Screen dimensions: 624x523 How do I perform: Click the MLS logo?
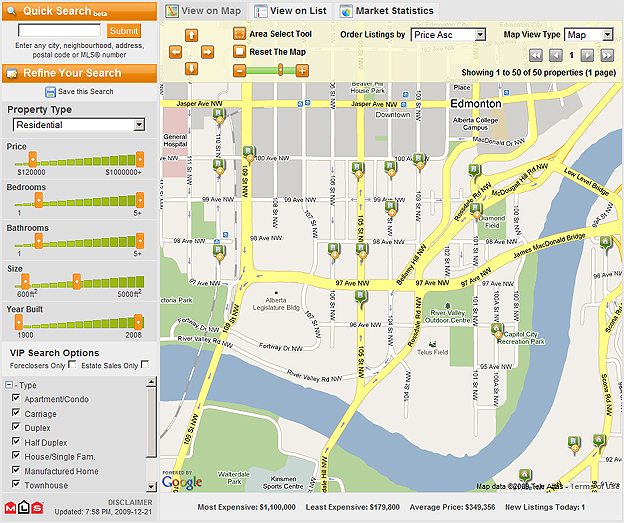(24, 507)
